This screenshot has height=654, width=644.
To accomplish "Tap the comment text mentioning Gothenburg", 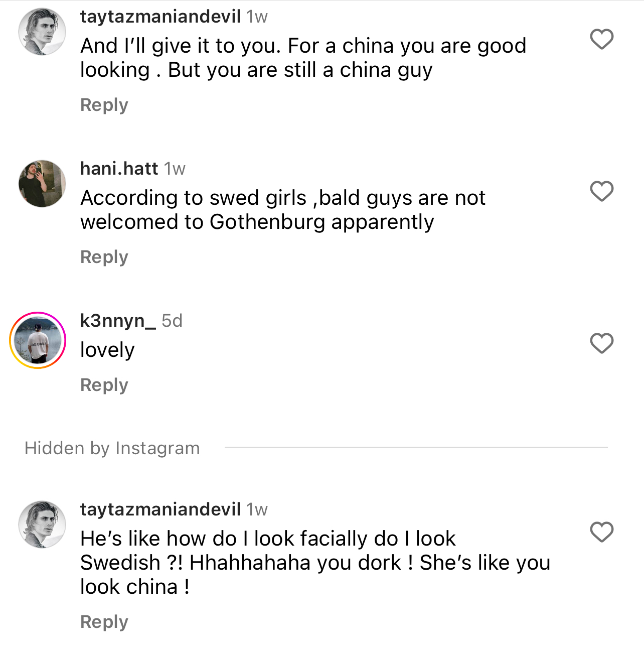I will [x=282, y=210].
